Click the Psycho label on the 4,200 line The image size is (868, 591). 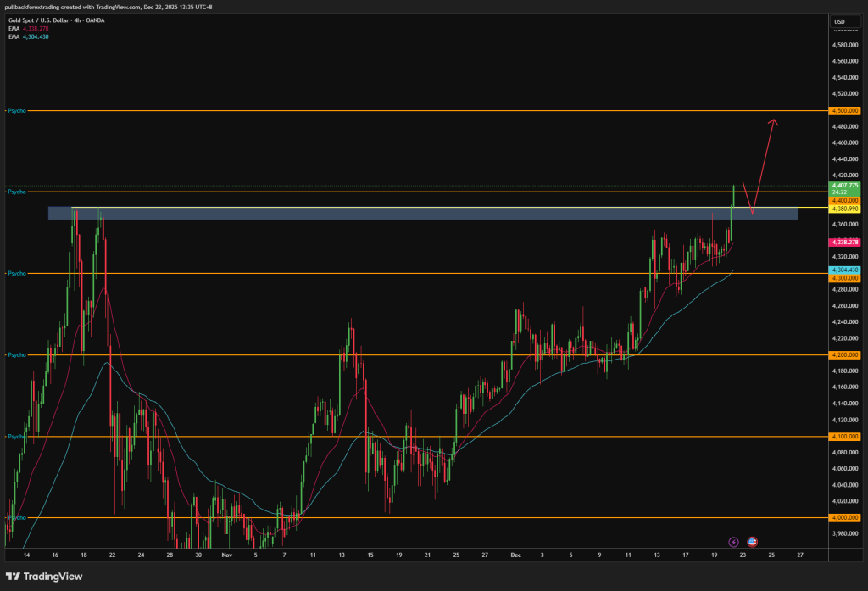[x=16, y=355]
